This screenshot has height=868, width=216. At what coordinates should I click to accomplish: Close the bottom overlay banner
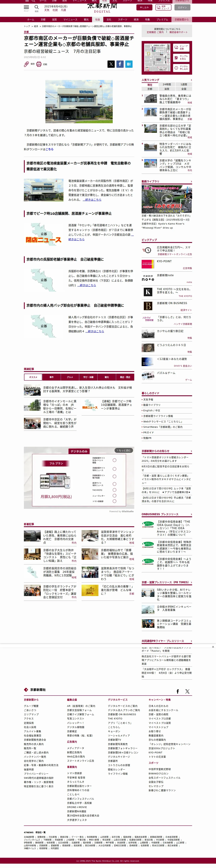213,647
